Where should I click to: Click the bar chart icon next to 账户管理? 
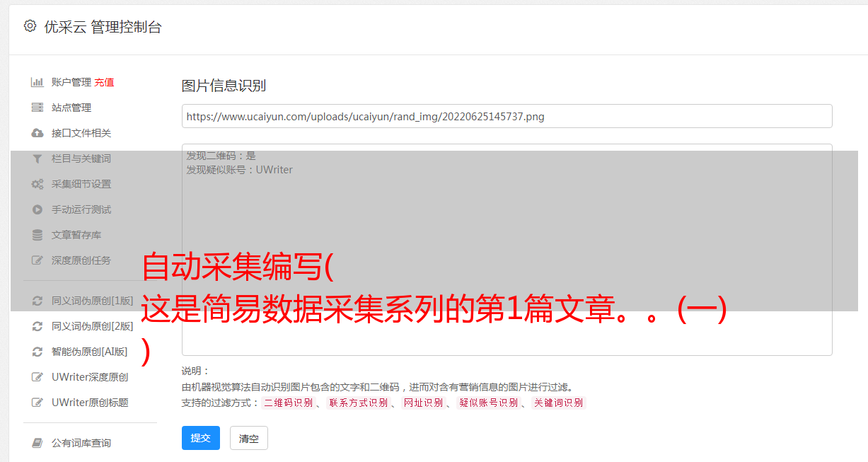coord(37,82)
